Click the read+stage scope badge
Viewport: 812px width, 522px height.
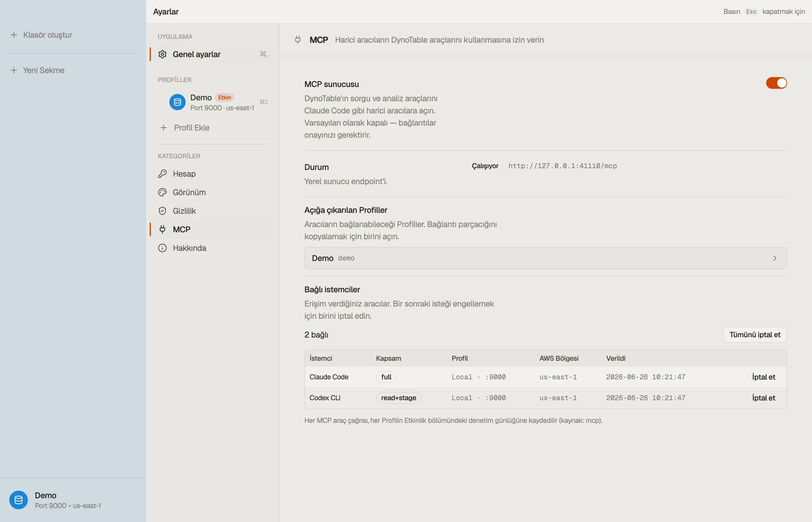[398, 398]
